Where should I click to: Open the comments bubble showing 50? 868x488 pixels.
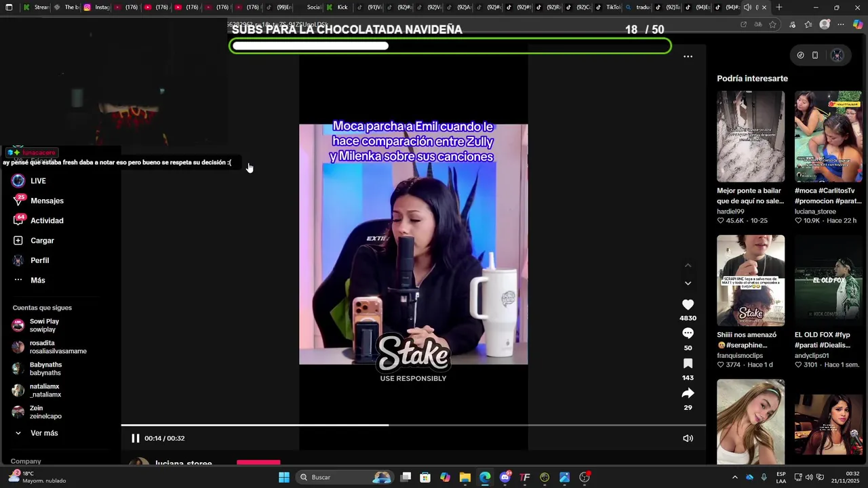pyautogui.click(x=688, y=333)
